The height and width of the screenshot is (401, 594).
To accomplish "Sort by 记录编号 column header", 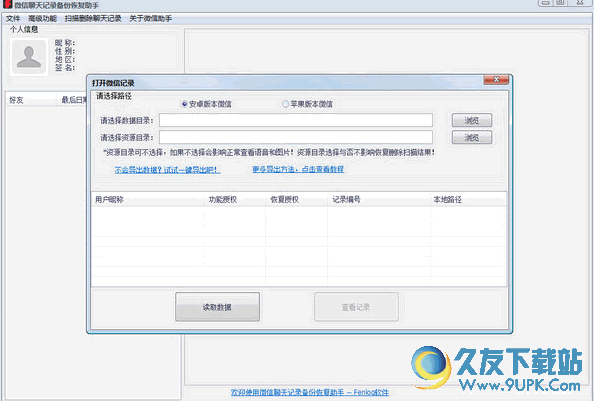I will (x=379, y=200).
